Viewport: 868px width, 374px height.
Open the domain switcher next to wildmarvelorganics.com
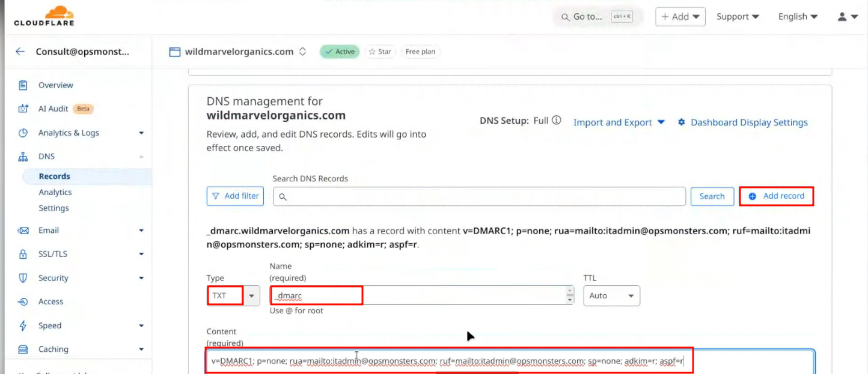(x=302, y=52)
